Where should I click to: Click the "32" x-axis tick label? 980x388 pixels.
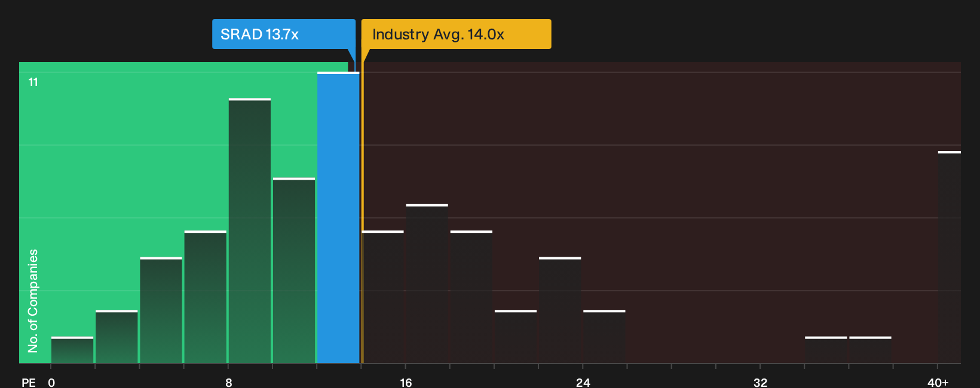[x=760, y=383]
